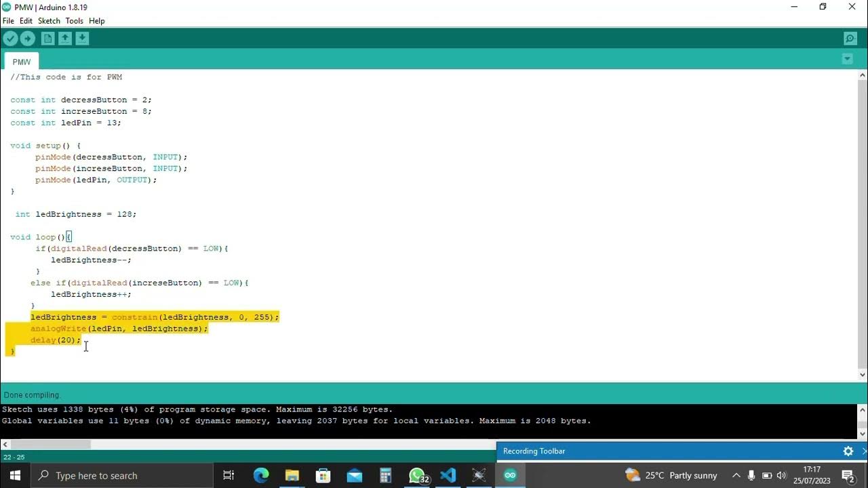Save sketch with the Save icon
Screen dimensions: 868x488
click(x=82, y=39)
